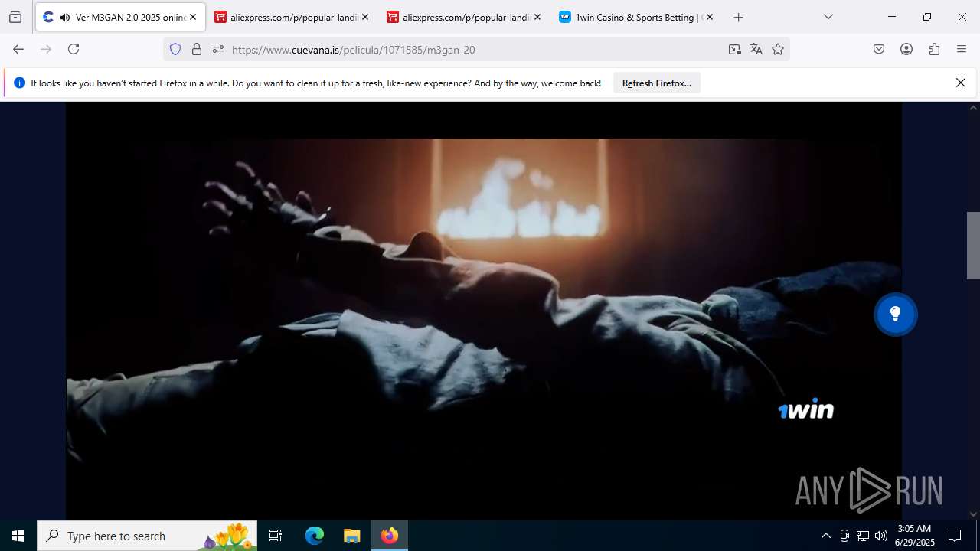Mute the M3GAN 2.0 tab audio

point(64,17)
